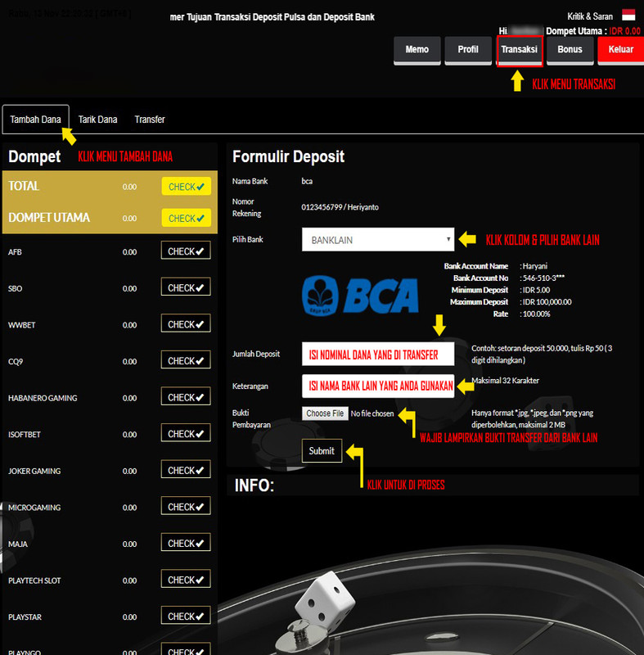Check the TOTAL wallet balance
The width and height of the screenshot is (644, 655).
click(186, 187)
